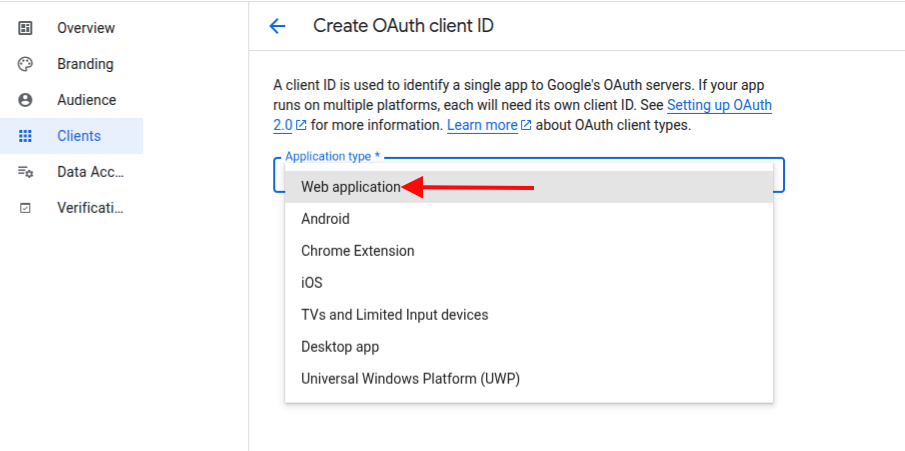Image resolution: width=905 pixels, height=451 pixels.
Task: Choose Chrome Extension application type
Action: click(529, 251)
